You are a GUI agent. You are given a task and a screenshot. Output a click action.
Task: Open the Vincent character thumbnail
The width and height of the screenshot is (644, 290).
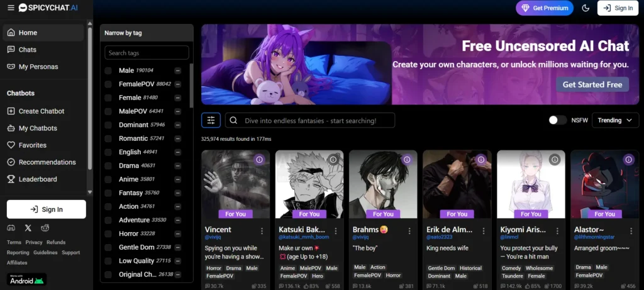[x=235, y=184]
